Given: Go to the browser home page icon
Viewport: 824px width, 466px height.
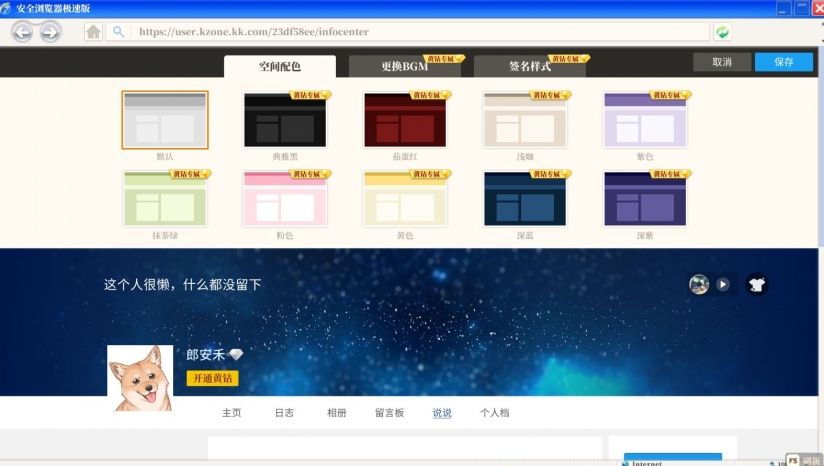Looking at the screenshot, I should (93, 32).
